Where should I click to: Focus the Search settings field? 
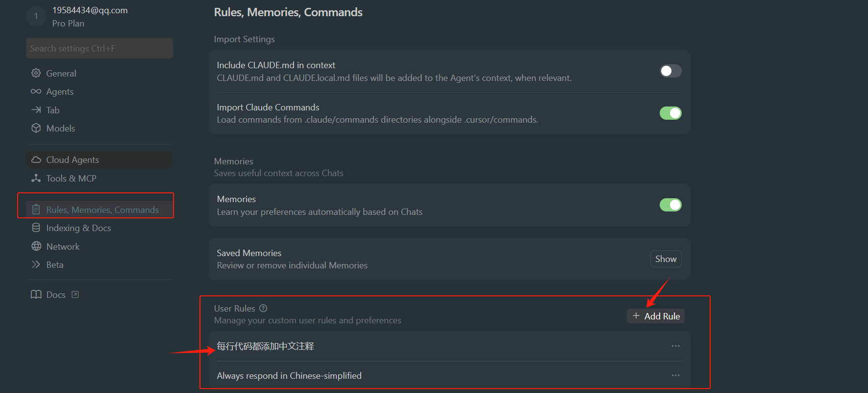pos(99,49)
